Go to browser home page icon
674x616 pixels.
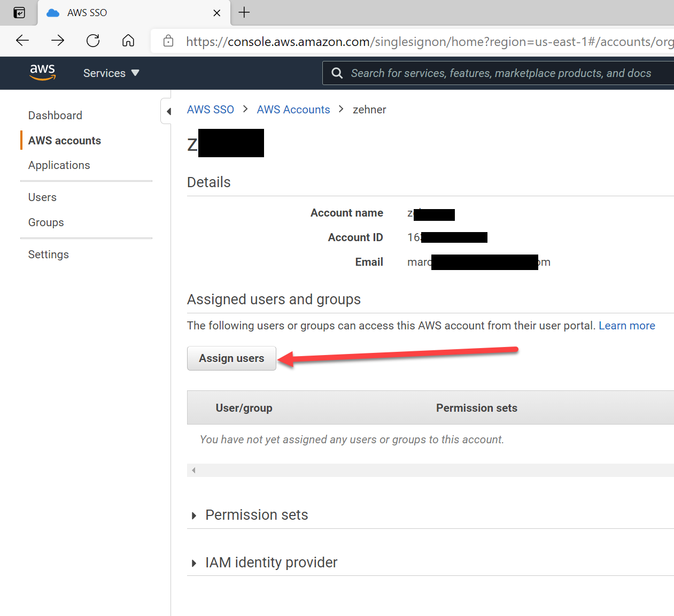point(128,41)
